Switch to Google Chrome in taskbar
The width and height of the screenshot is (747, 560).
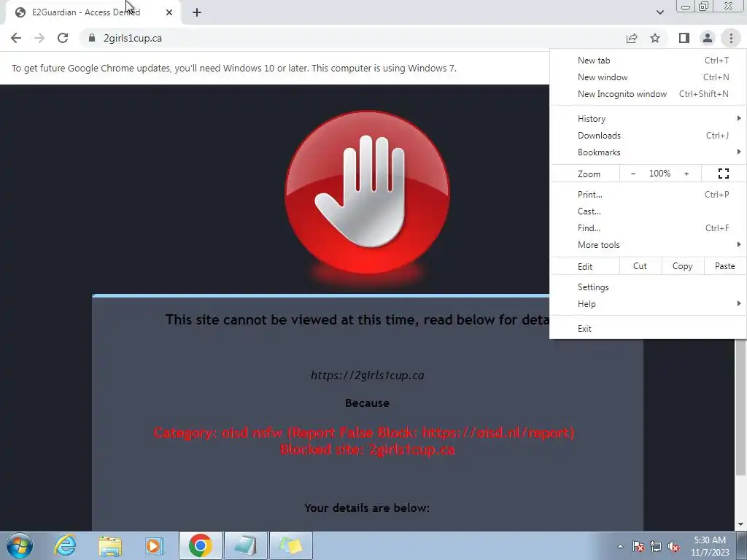coord(200,545)
